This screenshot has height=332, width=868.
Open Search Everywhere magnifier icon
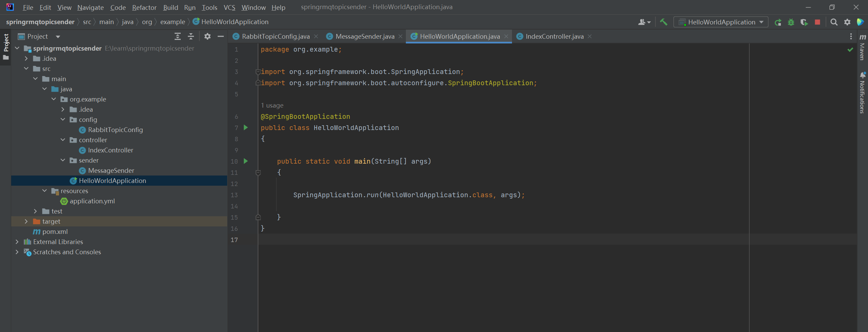(834, 22)
